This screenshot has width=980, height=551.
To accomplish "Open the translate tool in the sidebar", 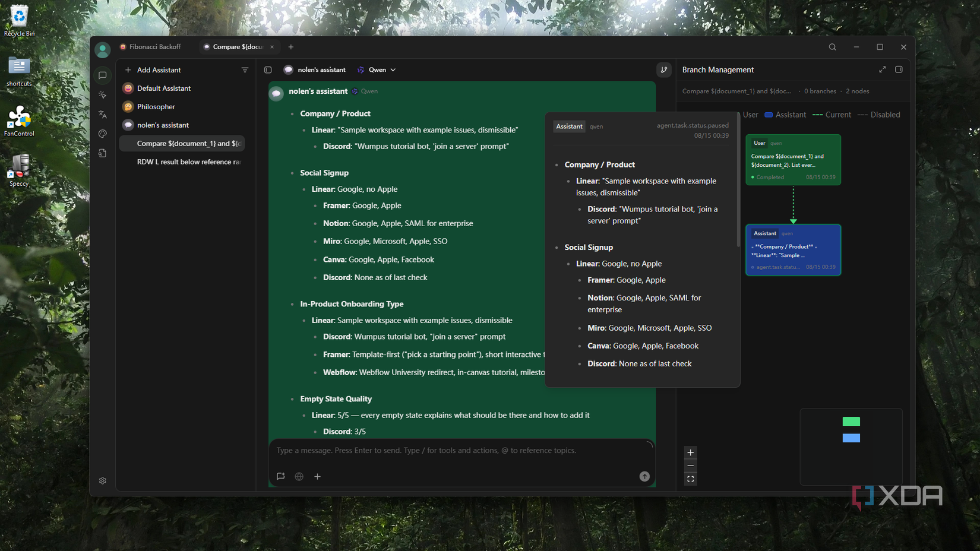I will click(103, 115).
